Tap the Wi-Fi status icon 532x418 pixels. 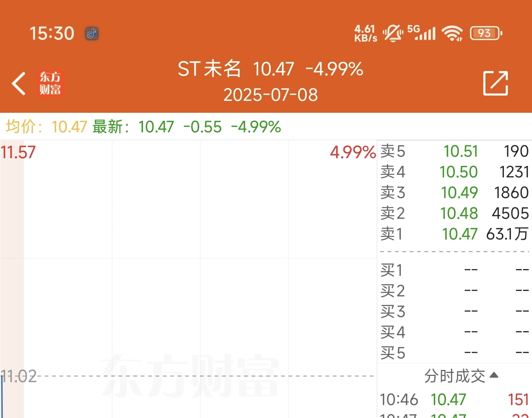point(453,34)
